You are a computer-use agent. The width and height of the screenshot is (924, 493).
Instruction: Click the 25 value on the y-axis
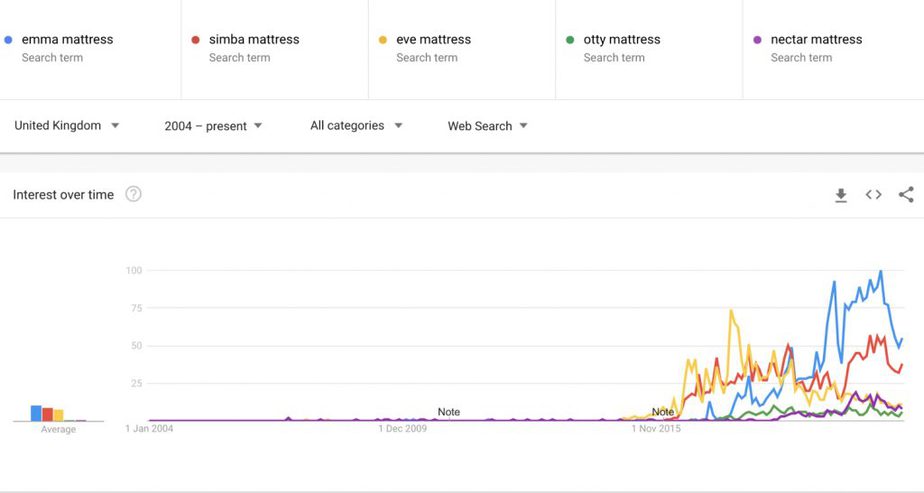(x=137, y=383)
